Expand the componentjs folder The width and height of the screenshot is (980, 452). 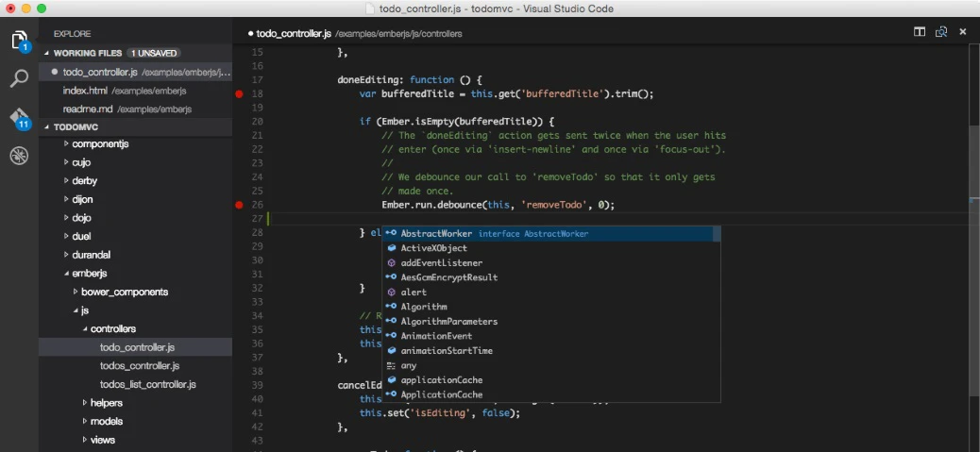[x=100, y=143]
